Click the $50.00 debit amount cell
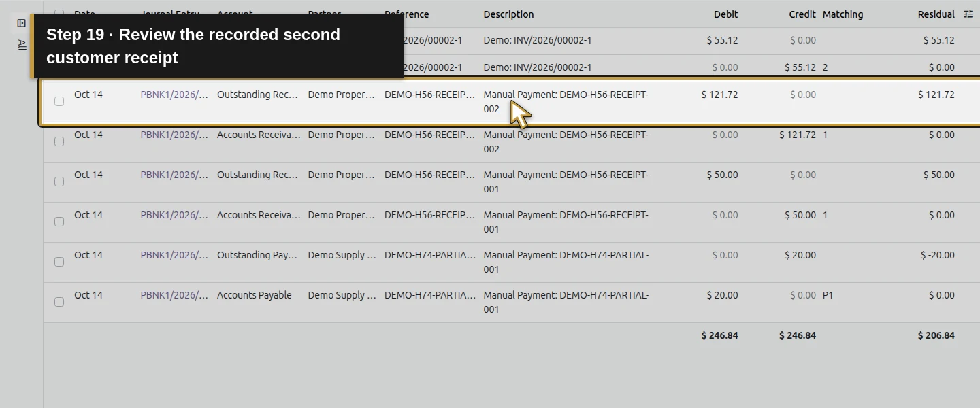Screen dimensions: 980x408 click(x=722, y=175)
